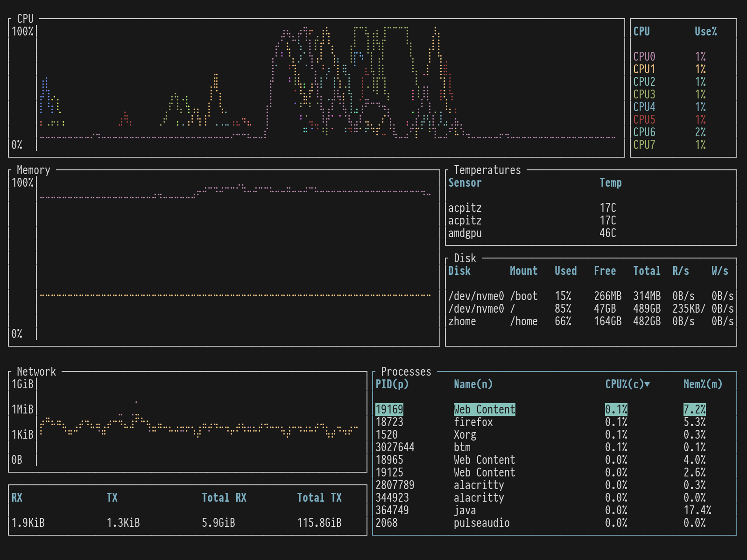This screenshot has height=560, width=747.
Task: Click the 5.9GiB total RX value
Action: point(218,523)
